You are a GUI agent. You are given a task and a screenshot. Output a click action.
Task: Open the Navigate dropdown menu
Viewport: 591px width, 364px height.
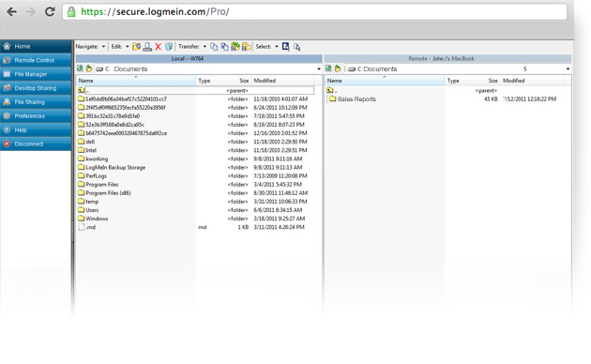point(90,46)
